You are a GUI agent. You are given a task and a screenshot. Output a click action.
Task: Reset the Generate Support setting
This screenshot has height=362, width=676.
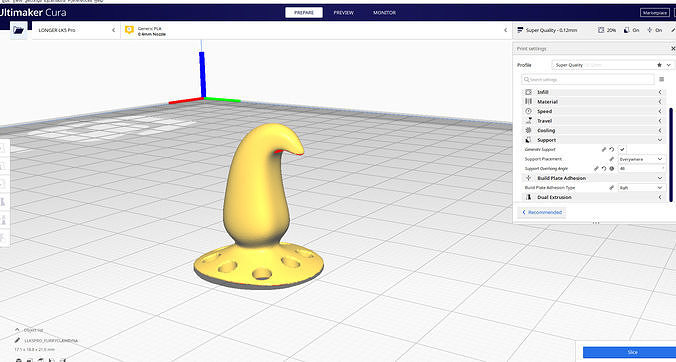click(x=611, y=149)
